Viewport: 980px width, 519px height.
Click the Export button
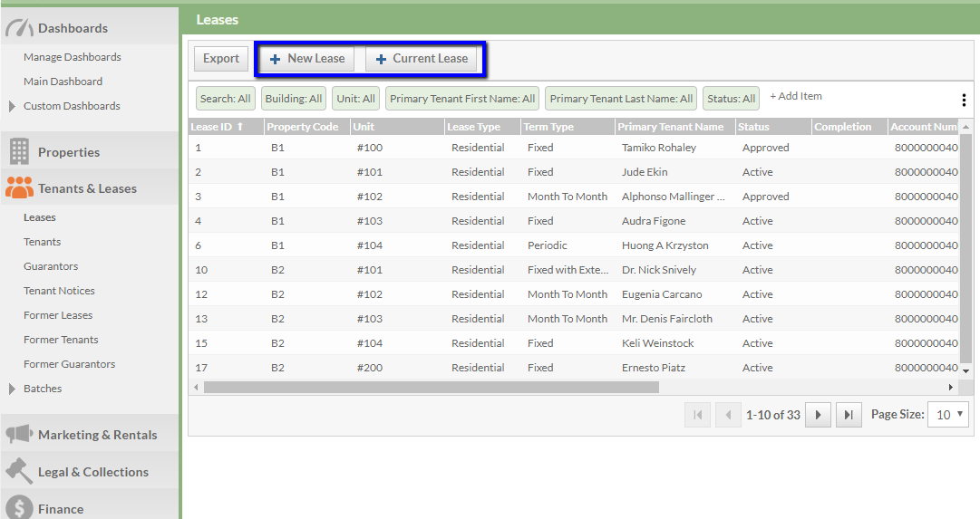(221, 59)
